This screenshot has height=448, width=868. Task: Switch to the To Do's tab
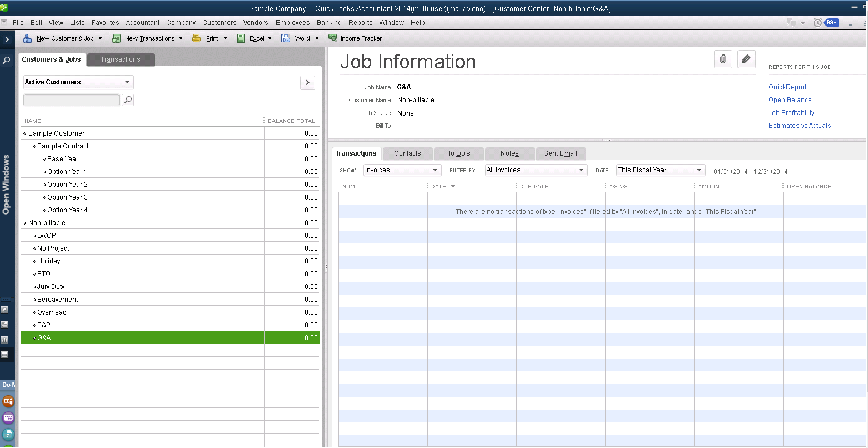point(458,153)
